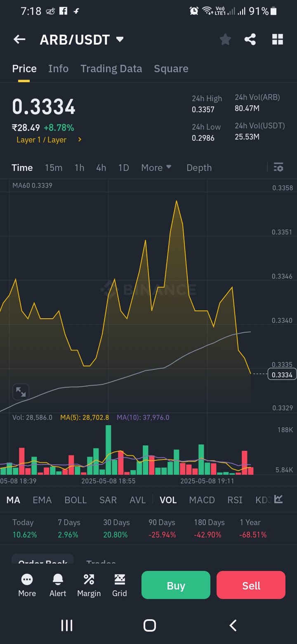This screenshot has width=297, height=644.
Task: Tap the Today 10.62% performance
Action: [x=25, y=528]
